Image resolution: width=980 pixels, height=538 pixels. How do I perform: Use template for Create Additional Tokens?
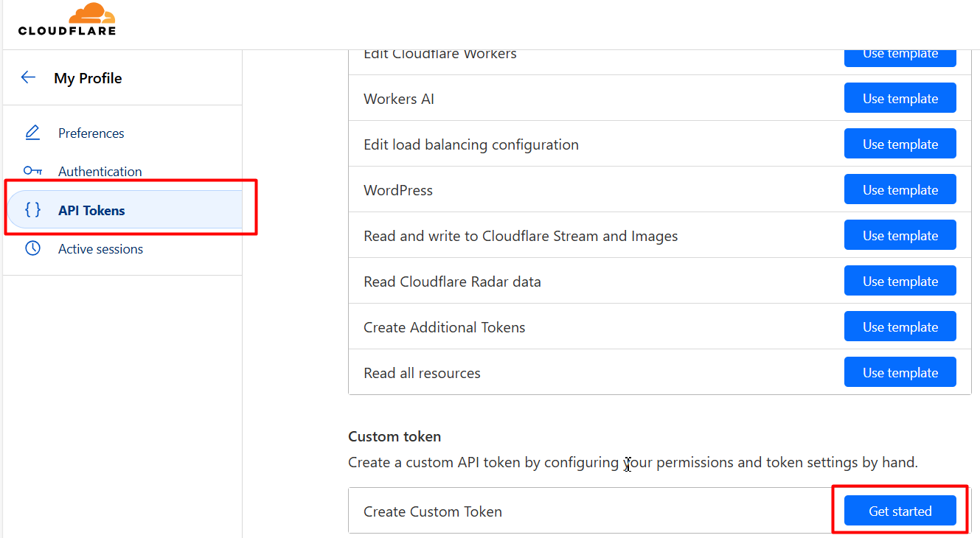pyautogui.click(x=900, y=326)
